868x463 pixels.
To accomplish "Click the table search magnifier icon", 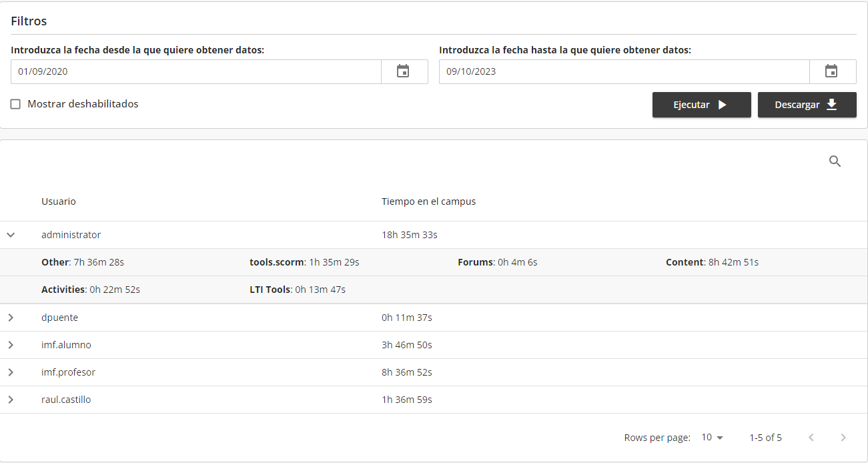I will click(x=835, y=161).
